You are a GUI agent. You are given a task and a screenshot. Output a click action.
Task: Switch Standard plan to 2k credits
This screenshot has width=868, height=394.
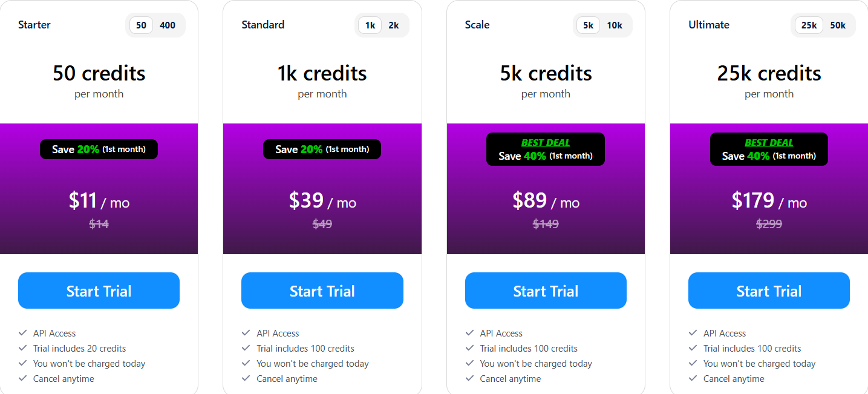(x=394, y=25)
